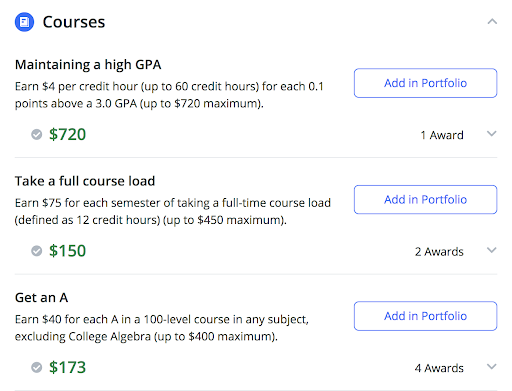Click the check icon beside $720
The image size is (512, 391).
(37, 134)
